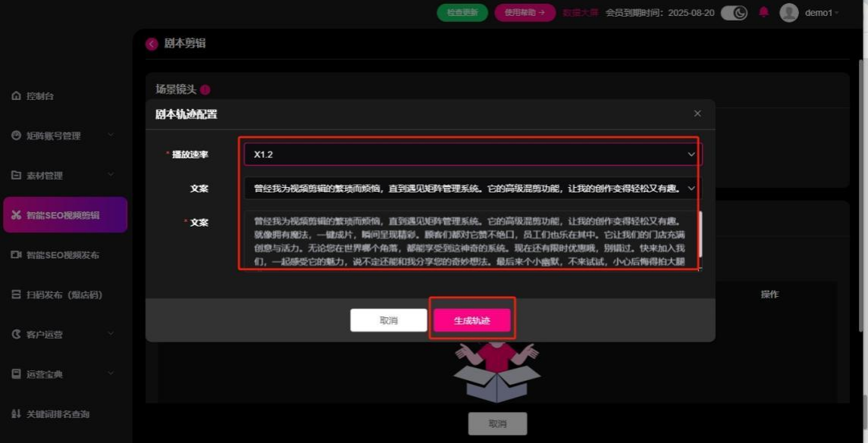The image size is (868, 443).
Task: Click the icon next to 扫码发布 (爆店码)
Action: pos(14,294)
